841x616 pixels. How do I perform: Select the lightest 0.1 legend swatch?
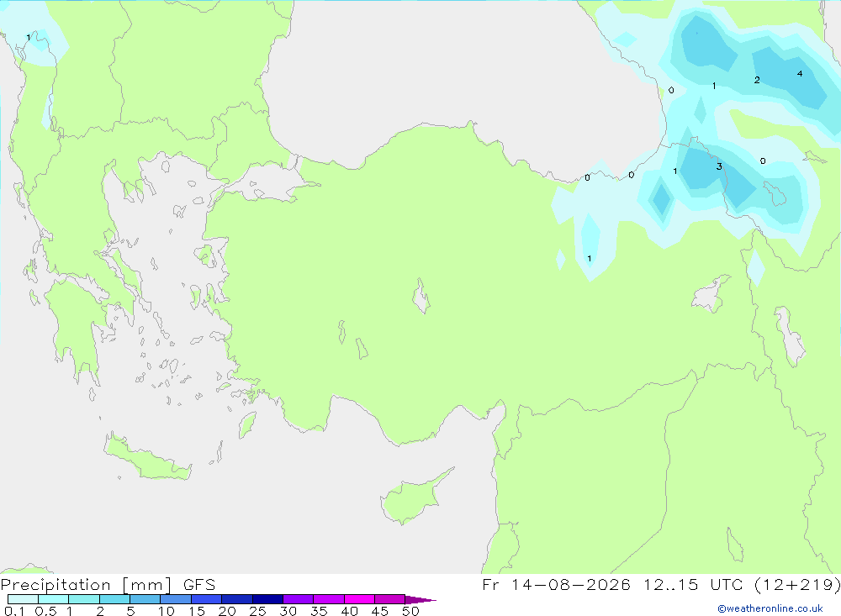[23, 599]
